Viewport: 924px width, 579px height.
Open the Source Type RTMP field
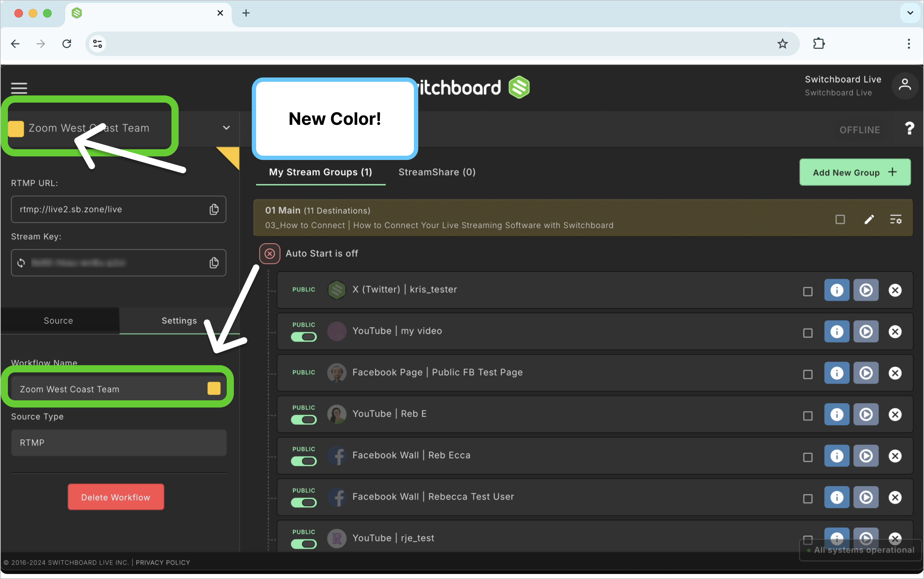119,443
